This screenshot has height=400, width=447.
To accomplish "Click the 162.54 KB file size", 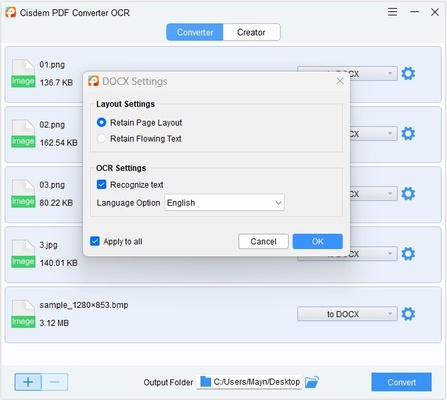I will click(58, 143).
